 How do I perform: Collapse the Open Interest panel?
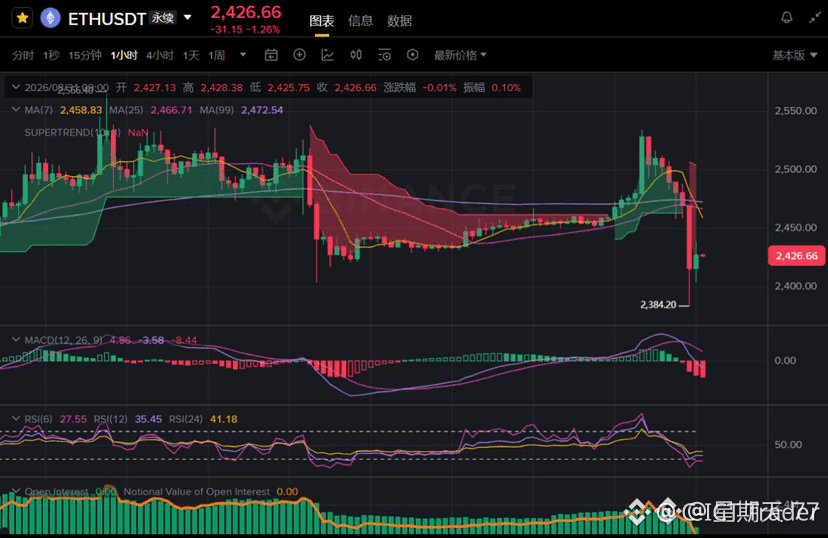coord(16,491)
